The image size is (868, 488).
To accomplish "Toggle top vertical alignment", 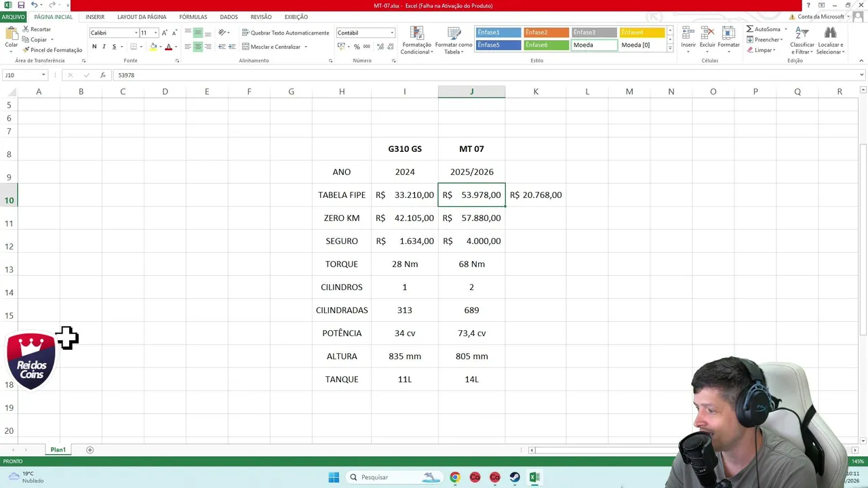I will [x=188, y=33].
